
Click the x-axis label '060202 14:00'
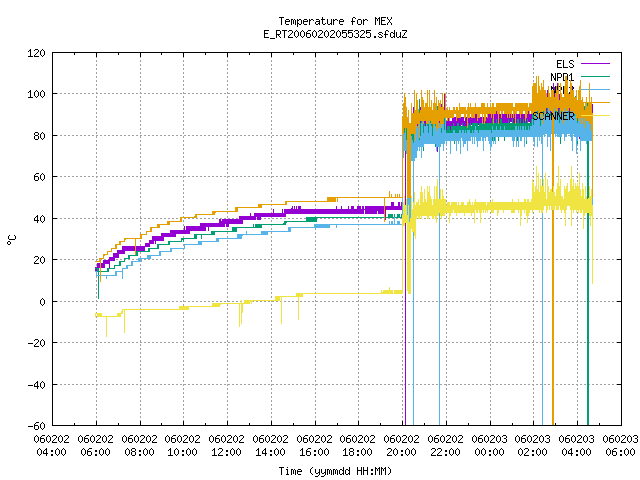pyautogui.click(x=270, y=446)
